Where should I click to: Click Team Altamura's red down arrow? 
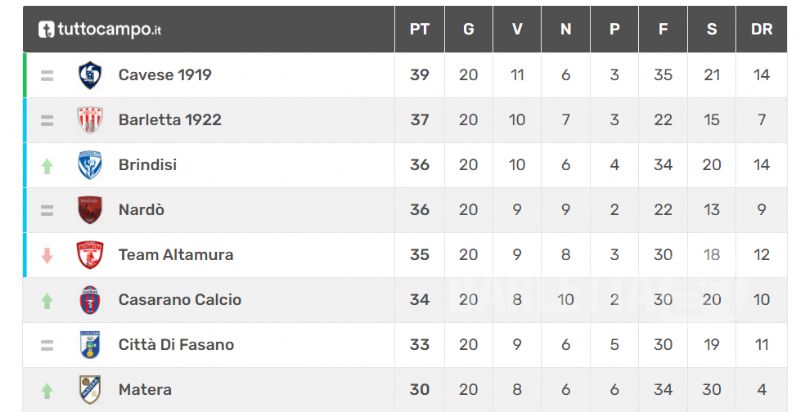click(47, 255)
